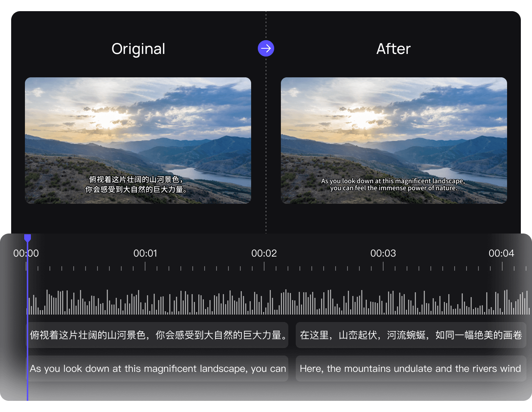The width and height of the screenshot is (532, 412).
Task: Jump to the 00:04 timeline mark
Action: click(501, 254)
